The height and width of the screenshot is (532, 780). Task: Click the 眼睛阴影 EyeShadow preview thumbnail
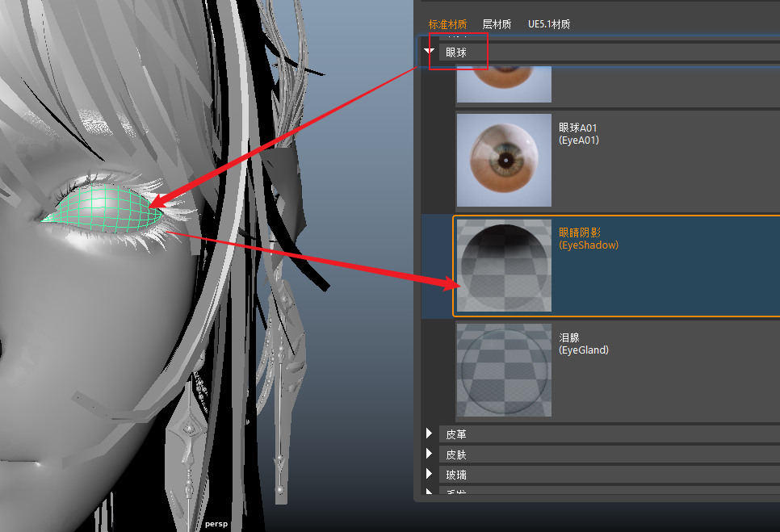[504, 265]
